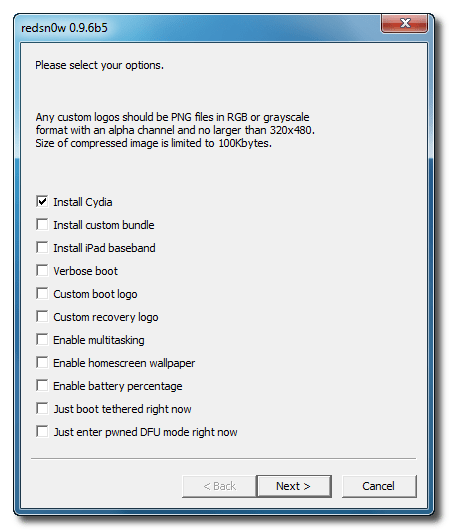The height and width of the screenshot is (530, 449).
Task: Enable Install custom bundle option
Action: pos(42,224)
